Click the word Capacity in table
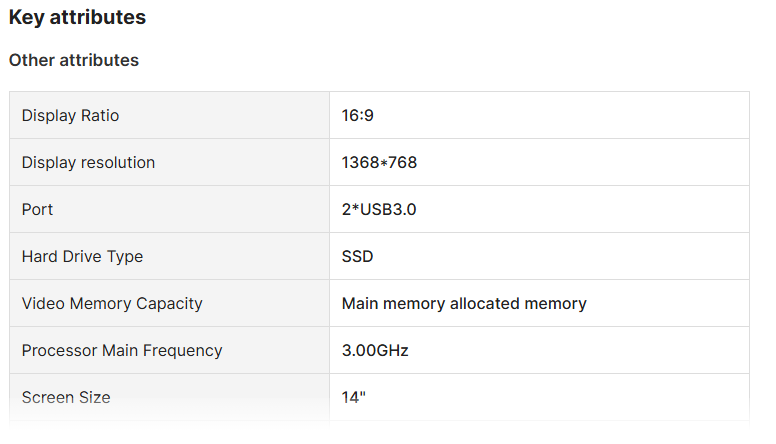The image size is (776, 444). point(169,303)
